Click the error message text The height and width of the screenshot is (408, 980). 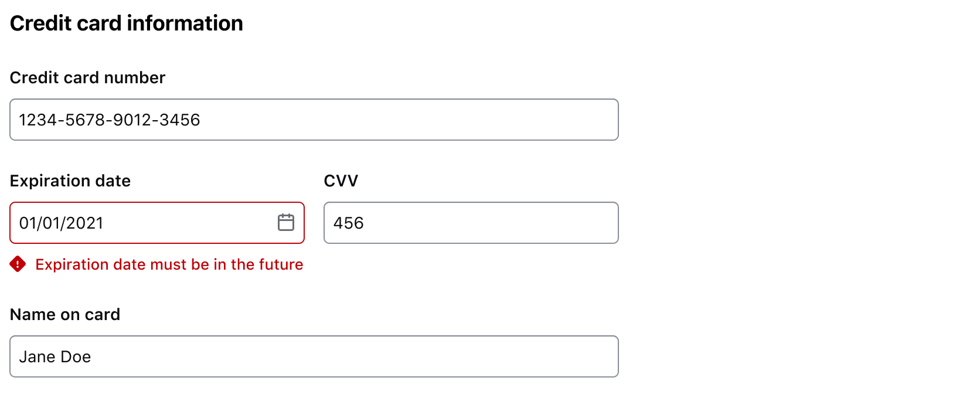click(169, 264)
